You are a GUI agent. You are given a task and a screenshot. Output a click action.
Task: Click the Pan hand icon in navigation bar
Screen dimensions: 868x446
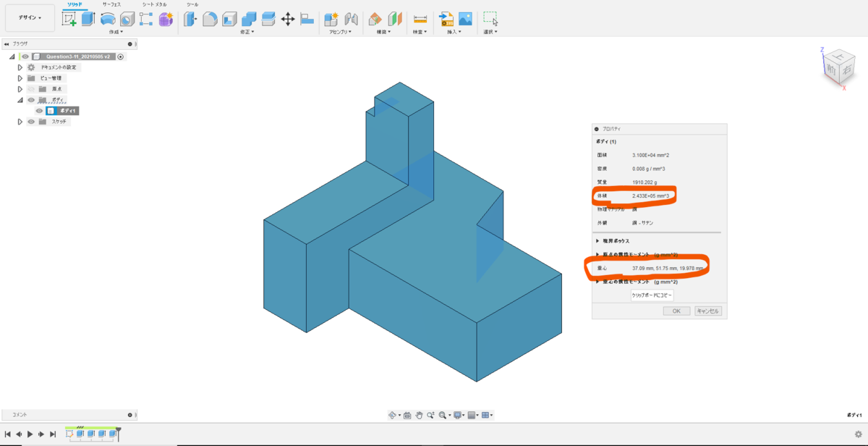pos(419,415)
